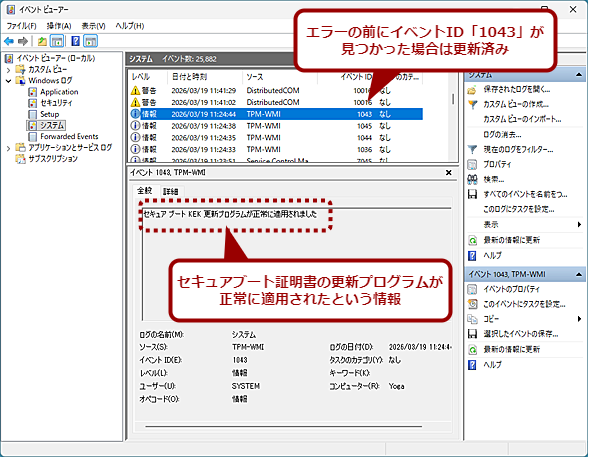This screenshot has width=589, height=458.
Task: Open the 操作(A) menu
Action: point(59,26)
